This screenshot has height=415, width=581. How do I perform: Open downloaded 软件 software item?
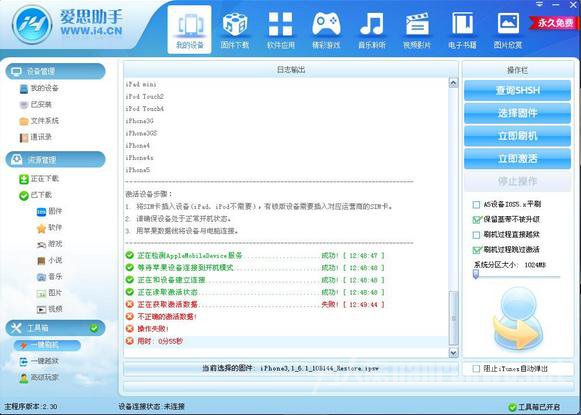pos(49,228)
